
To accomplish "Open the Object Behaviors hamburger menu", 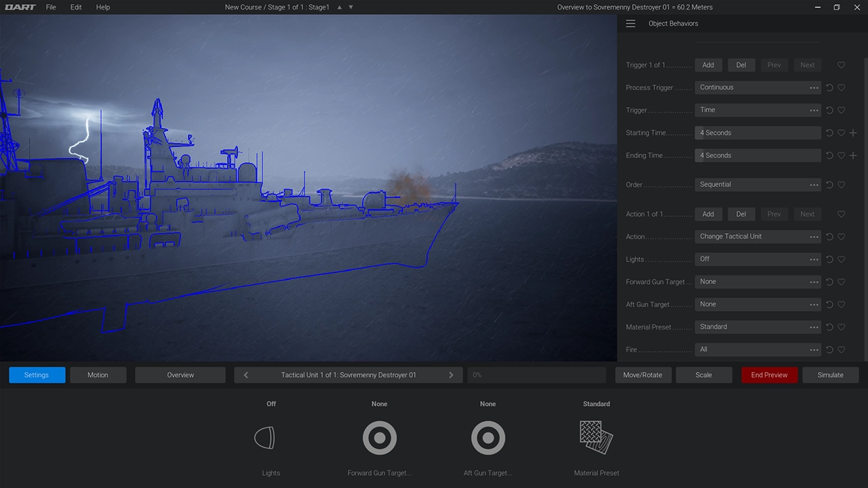I will [x=631, y=24].
